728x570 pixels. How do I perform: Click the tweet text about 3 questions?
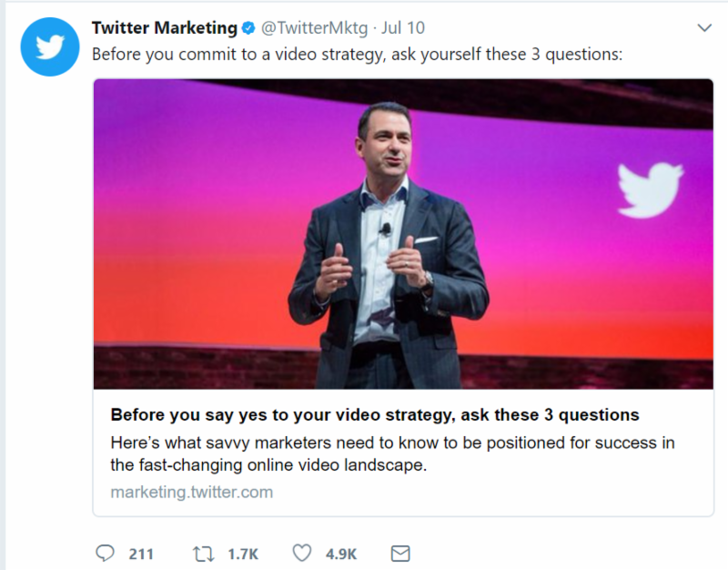(x=357, y=54)
